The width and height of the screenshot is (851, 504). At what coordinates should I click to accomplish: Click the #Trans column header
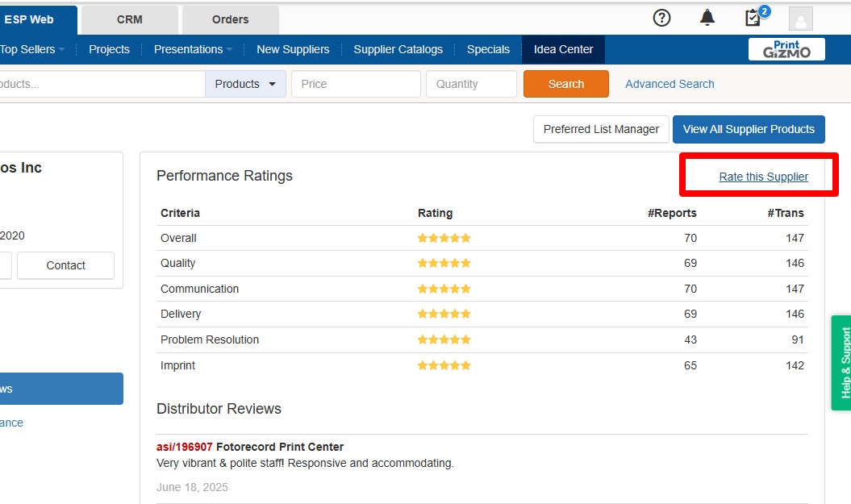[786, 213]
